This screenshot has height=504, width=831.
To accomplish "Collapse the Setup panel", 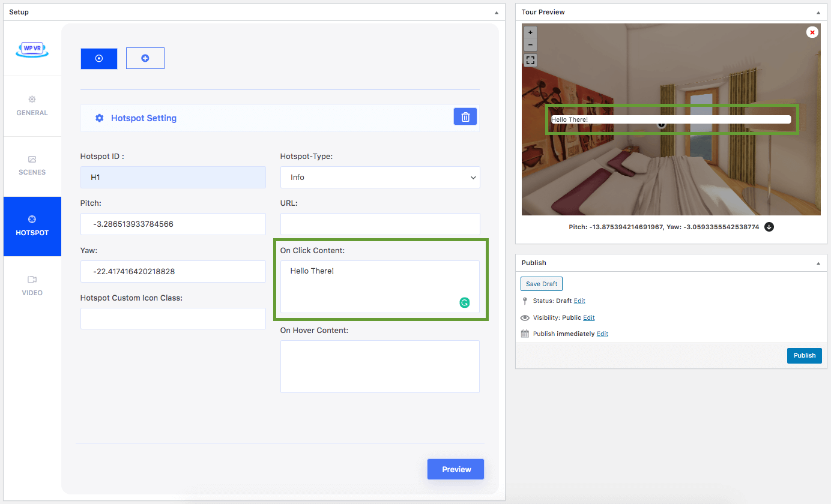I will point(496,13).
